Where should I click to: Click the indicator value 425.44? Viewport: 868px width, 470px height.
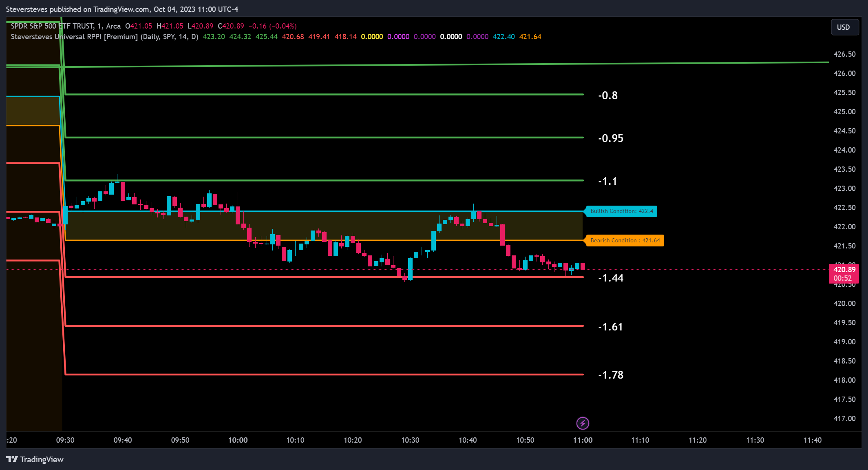coord(267,37)
